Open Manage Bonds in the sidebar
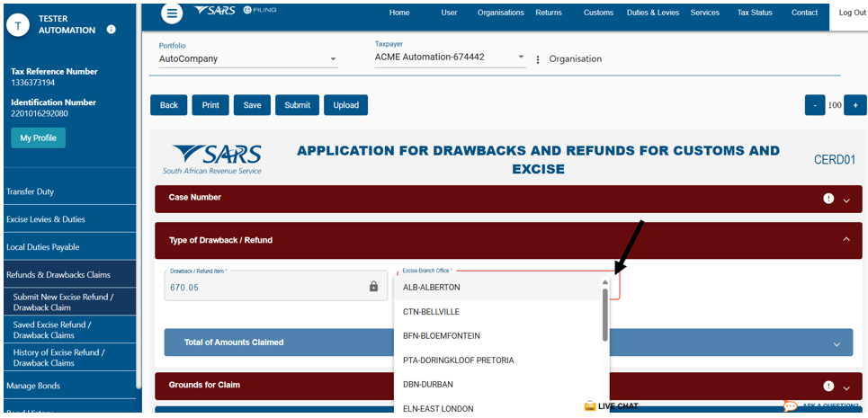 (x=68, y=386)
